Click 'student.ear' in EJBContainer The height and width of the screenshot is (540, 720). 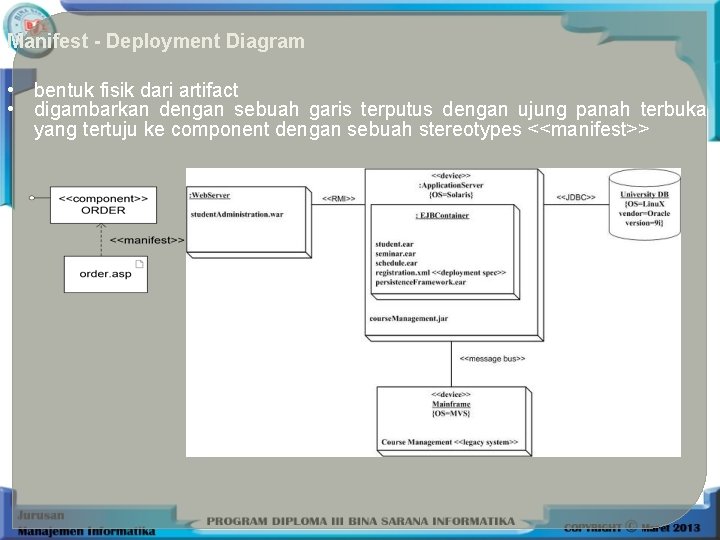[394, 244]
